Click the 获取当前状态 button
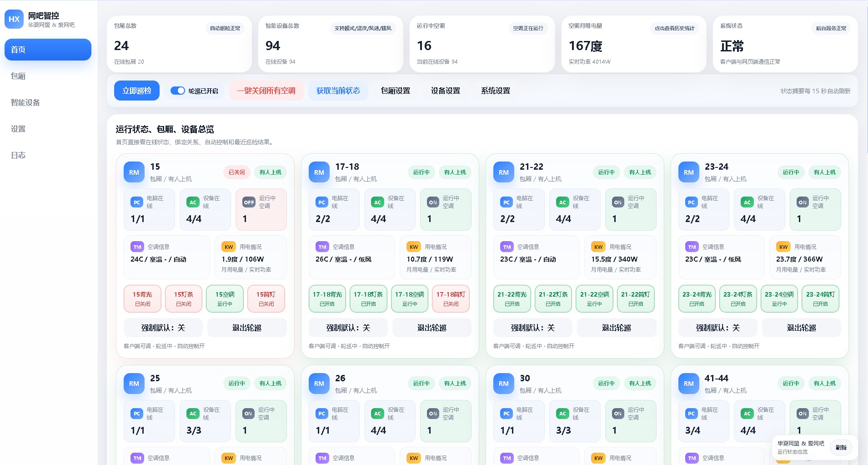Viewport: 868px width, 465px height. (x=338, y=91)
